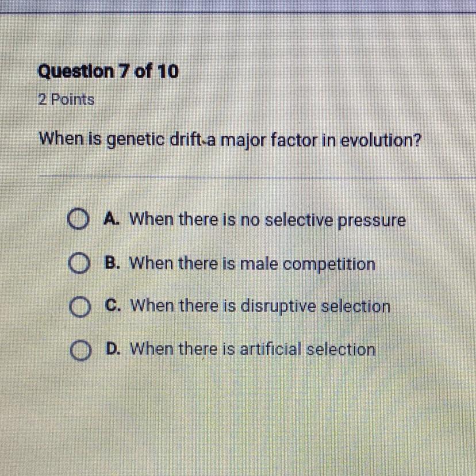This screenshot has height=476, width=476.
Task: Pick answer text "When there is male competition"
Action: 252,263
